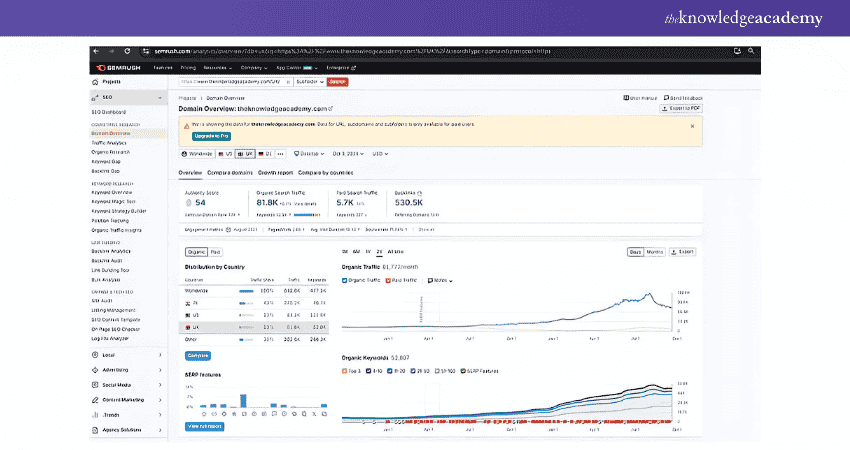
Task: Toggle the Organic Traffic chart checkbox
Action: 345,281
